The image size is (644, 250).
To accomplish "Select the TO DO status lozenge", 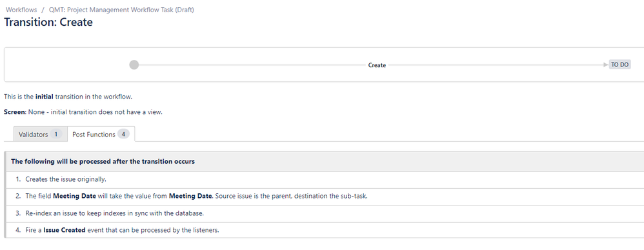I will pos(619,64).
